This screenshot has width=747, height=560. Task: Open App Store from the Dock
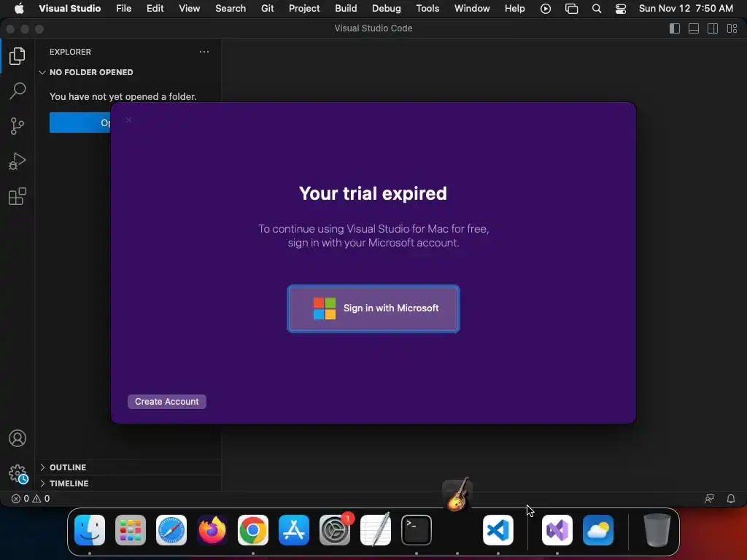pos(294,530)
